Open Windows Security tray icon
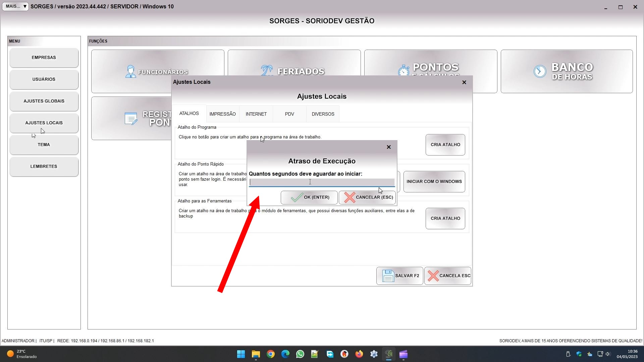644x362 pixels. (x=579, y=354)
